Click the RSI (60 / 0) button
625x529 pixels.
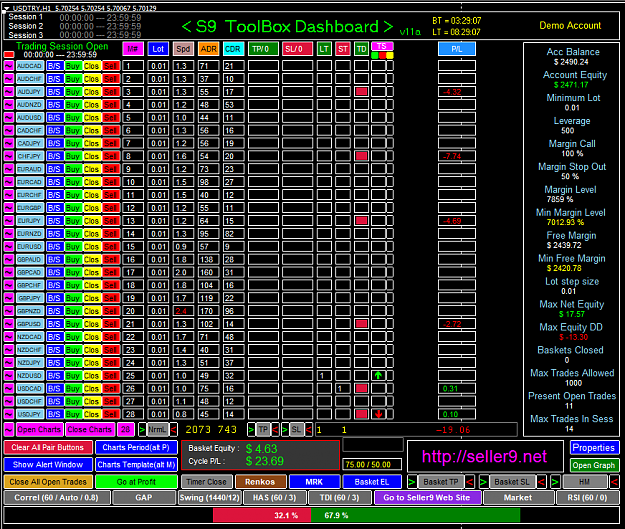[587, 498]
